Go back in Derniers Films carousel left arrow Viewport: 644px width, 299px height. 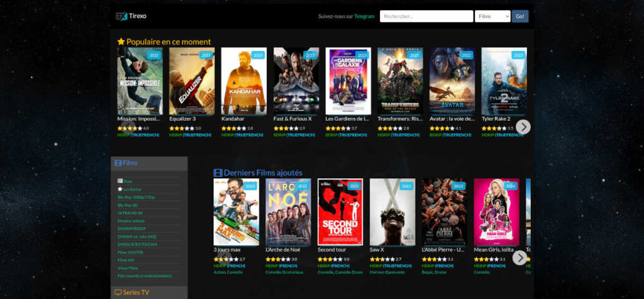pos(225,258)
